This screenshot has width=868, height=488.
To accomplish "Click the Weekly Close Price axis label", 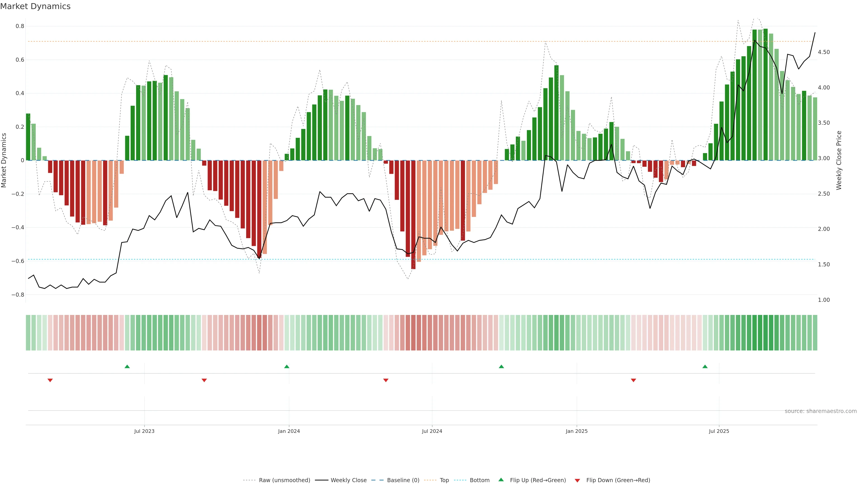I will coord(839,160).
